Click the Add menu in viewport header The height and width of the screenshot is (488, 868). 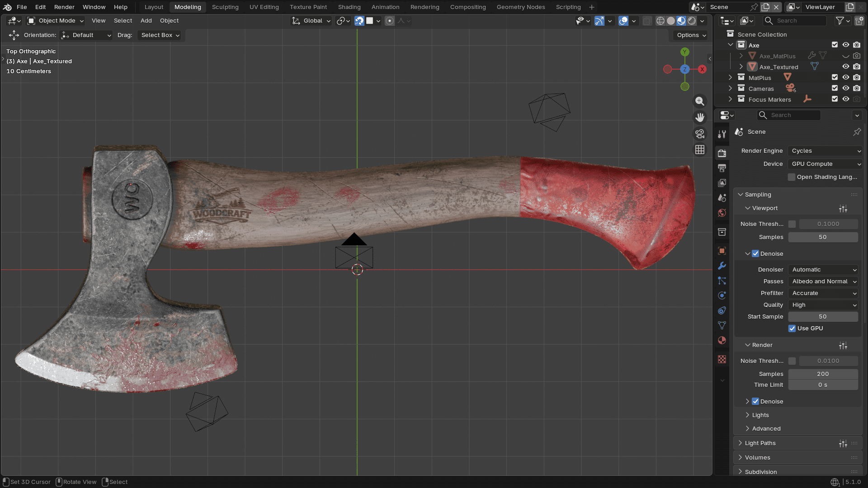point(146,21)
